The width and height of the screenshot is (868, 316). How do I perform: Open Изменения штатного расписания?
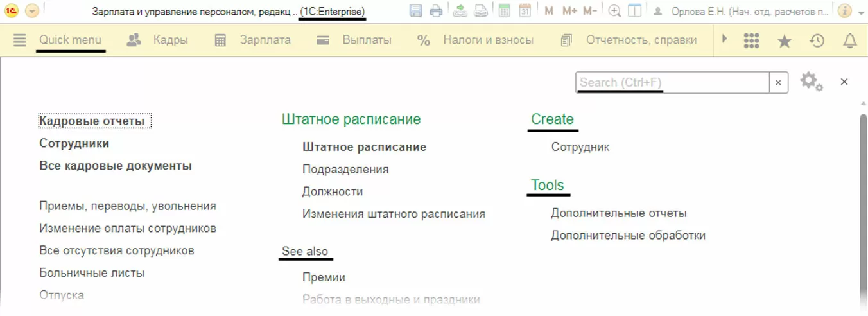pos(394,214)
